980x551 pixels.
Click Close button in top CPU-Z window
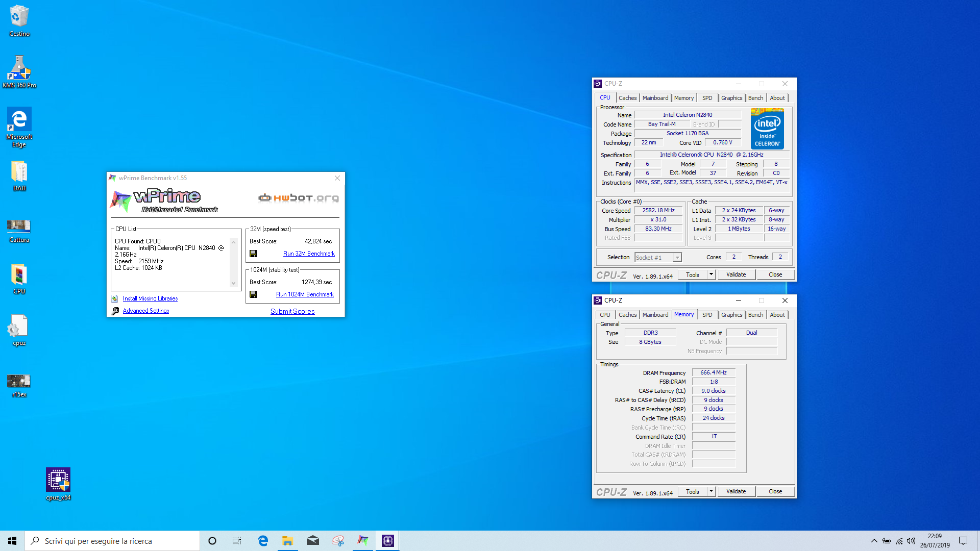pyautogui.click(x=775, y=274)
